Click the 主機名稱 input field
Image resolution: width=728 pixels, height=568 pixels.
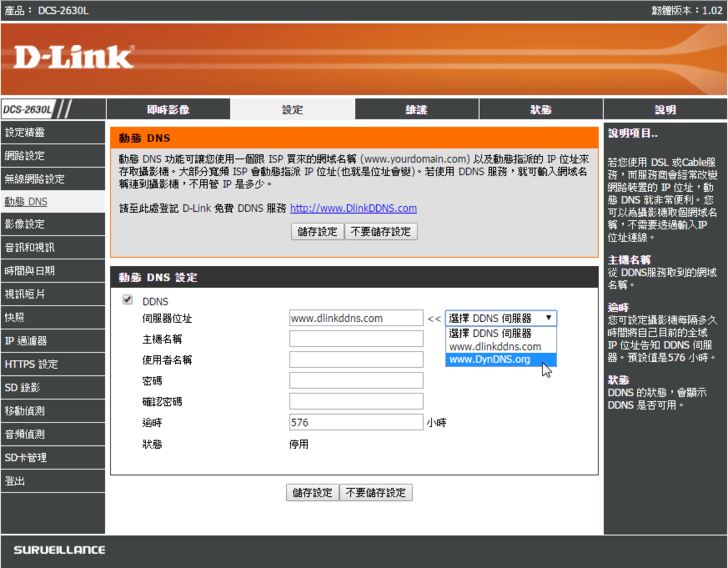(x=356, y=339)
